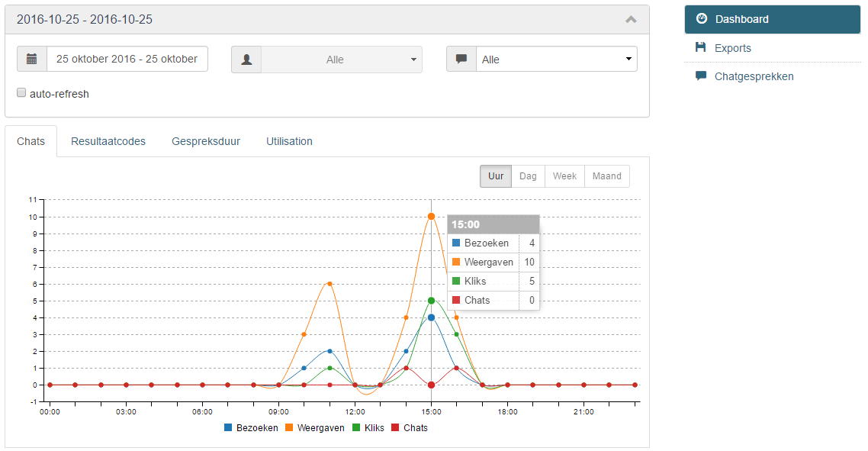
Task: Show the chart by Maand
Action: click(x=606, y=176)
